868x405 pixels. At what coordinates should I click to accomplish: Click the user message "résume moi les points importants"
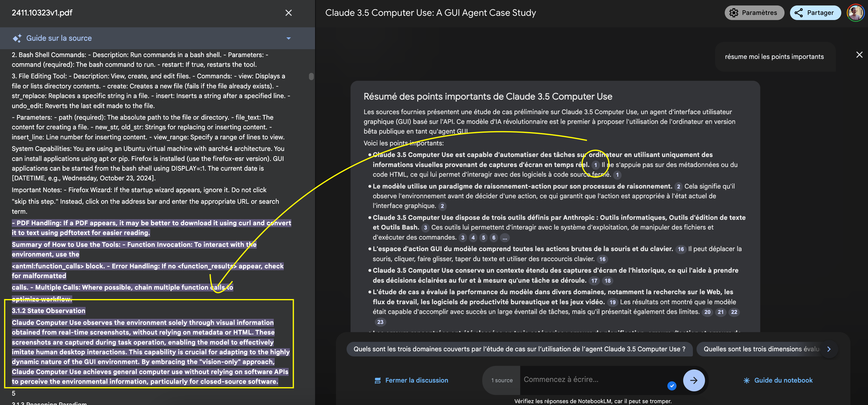click(x=774, y=56)
